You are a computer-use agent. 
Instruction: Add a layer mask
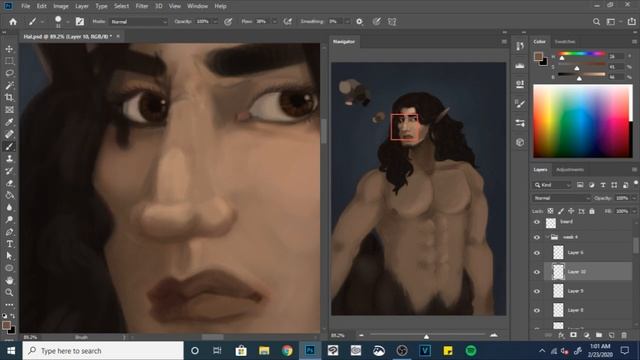[x=573, y=335]
